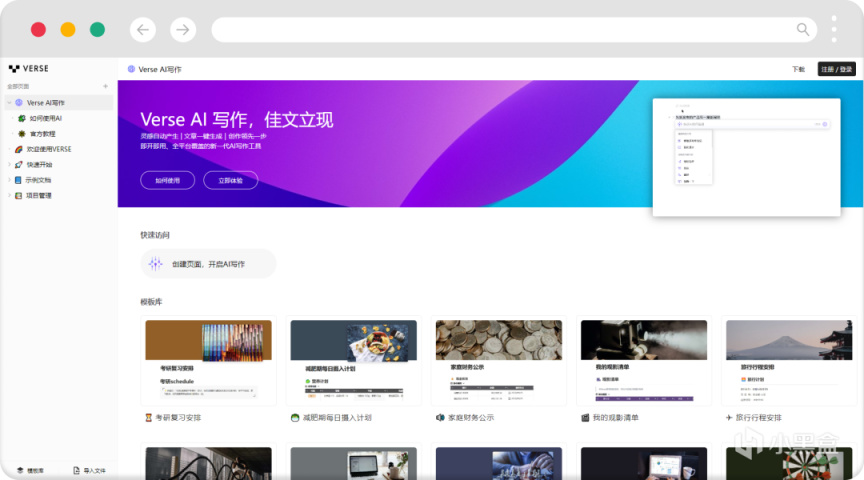Click the yellow window minimize dot
Viewport: 864px width, 480px height.
point(68,29)
